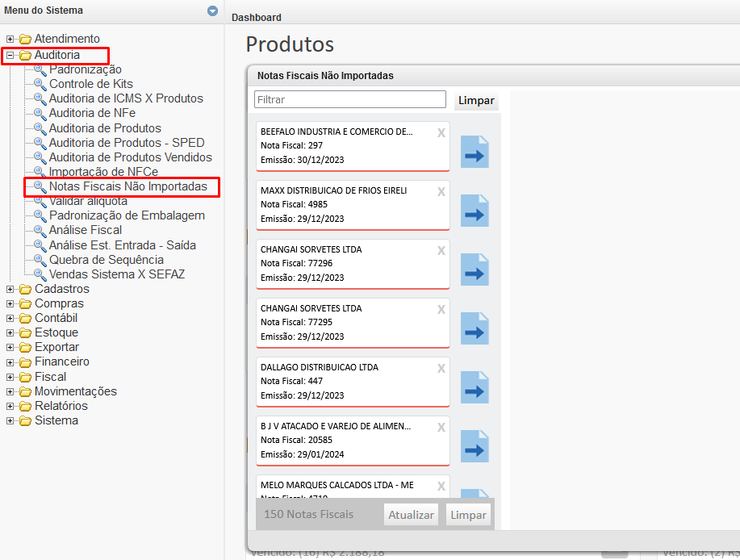The width and height of the screenshot is (740, 560).
Task: Dismiss BEEFALO nota card with X
Action: [441, 133]
